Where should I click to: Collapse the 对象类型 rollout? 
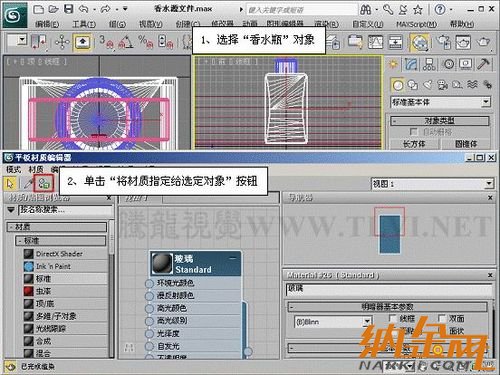(x=440, y=121)
